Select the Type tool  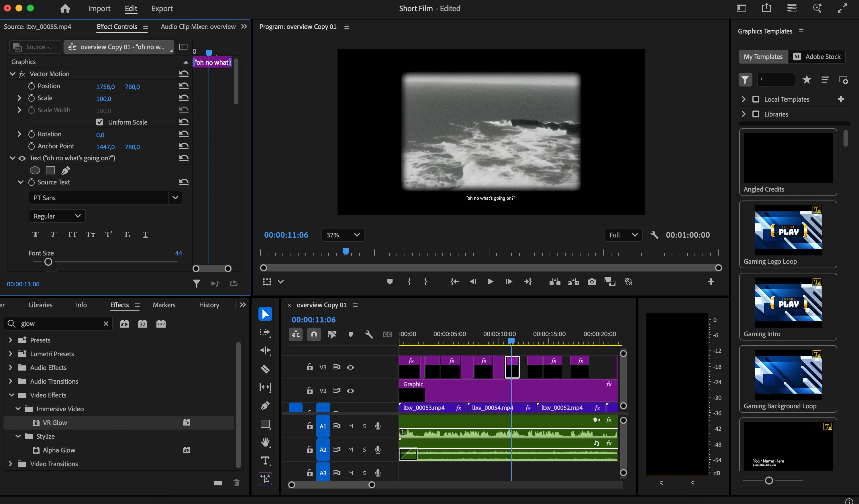coord(265,460)
